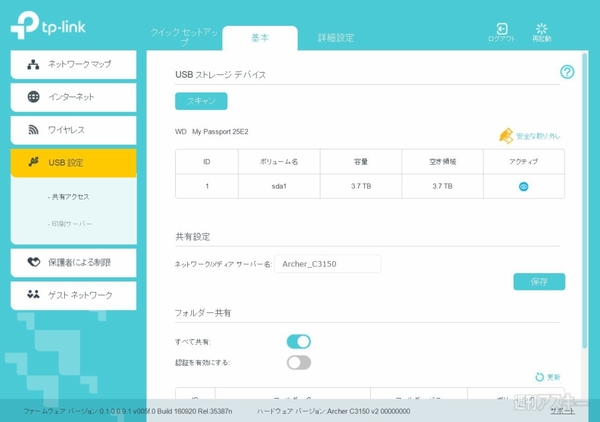Click the logout icon
Image resolution: width=600 pixels, height=422 pixels.
(x=502, y=29)
